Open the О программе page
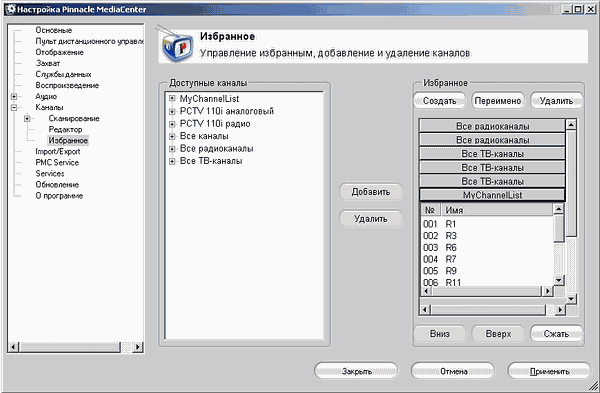Screen dimensions: 600x393 (x=59, y=196)
